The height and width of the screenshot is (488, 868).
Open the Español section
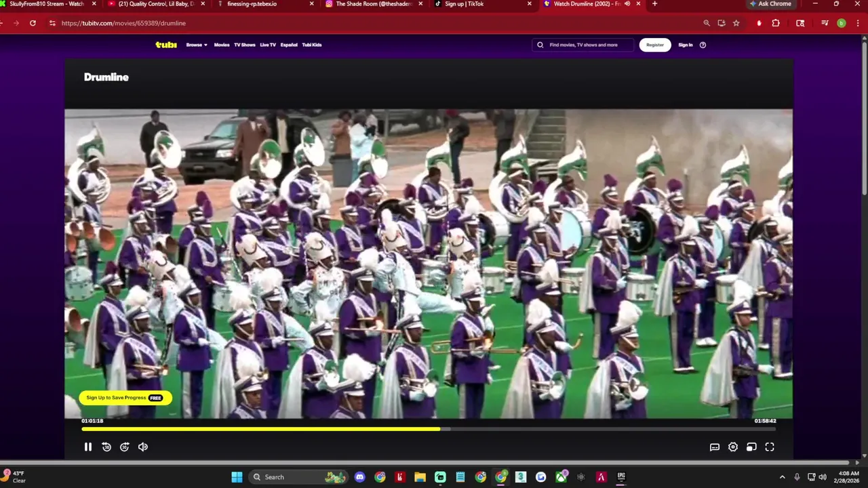(x=289, y=45)
